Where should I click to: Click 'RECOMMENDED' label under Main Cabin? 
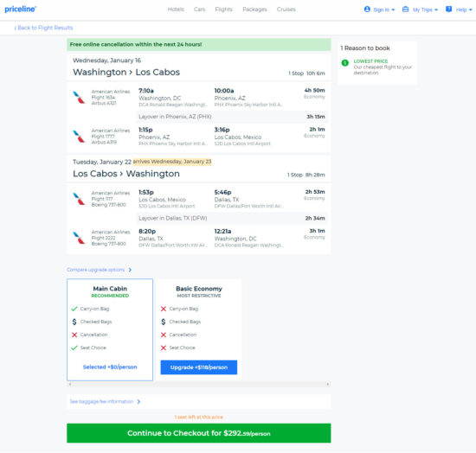pos(110,296)
